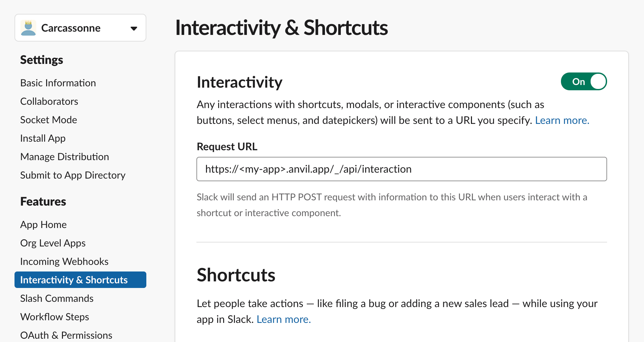Select Interactivity & Shortcuts sidebar item
The image size is (644, 342).
[74, 280]
